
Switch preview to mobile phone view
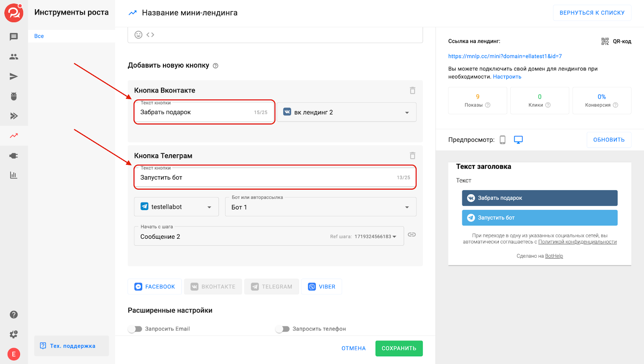[502, 140]
